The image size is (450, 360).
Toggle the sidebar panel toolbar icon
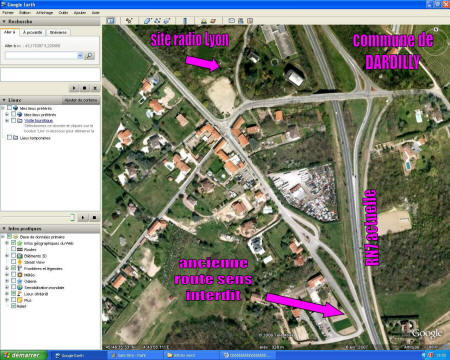[x=110, y=21]
